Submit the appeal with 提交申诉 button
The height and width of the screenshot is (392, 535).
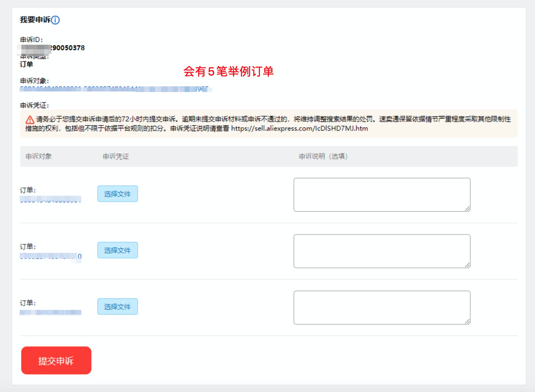[56, 360]
